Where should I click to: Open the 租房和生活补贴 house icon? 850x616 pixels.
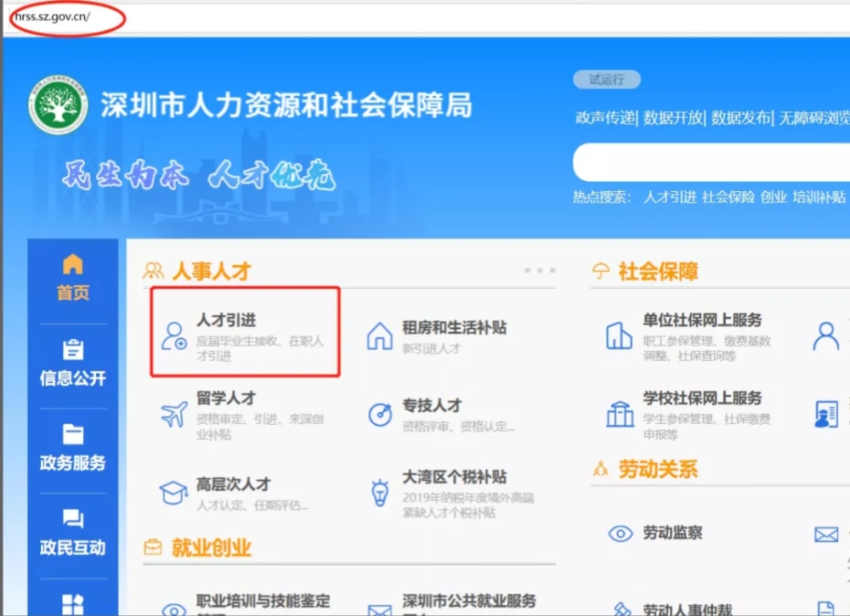click(x=379, y=336)
